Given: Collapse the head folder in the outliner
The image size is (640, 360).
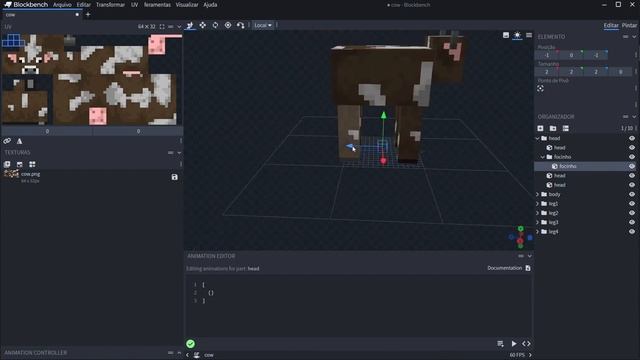Looking at the screenshot, I should click(538, 138).
